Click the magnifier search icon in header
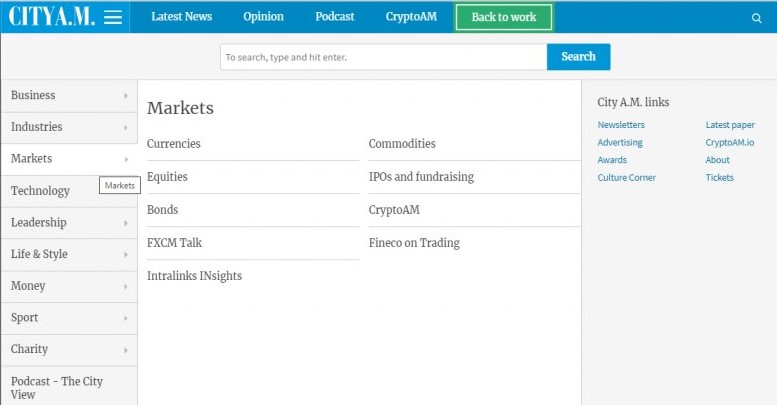Screen dimensions: 777x405 coord(756,17)
